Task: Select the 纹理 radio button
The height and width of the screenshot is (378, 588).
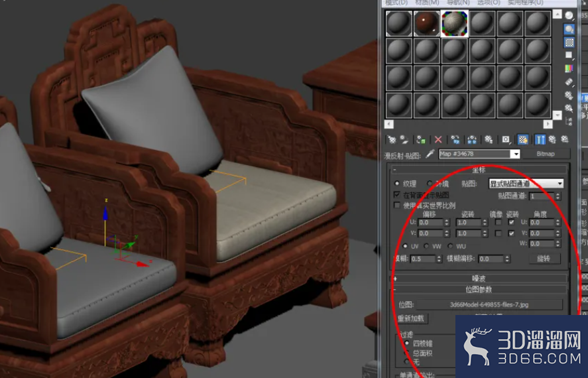Action: click(396, 184)
